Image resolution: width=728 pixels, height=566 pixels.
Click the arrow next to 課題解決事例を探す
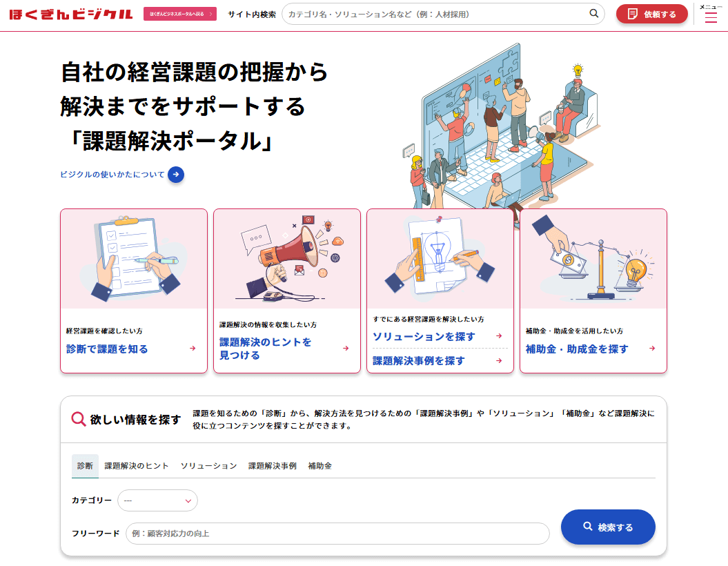[499, 361]
